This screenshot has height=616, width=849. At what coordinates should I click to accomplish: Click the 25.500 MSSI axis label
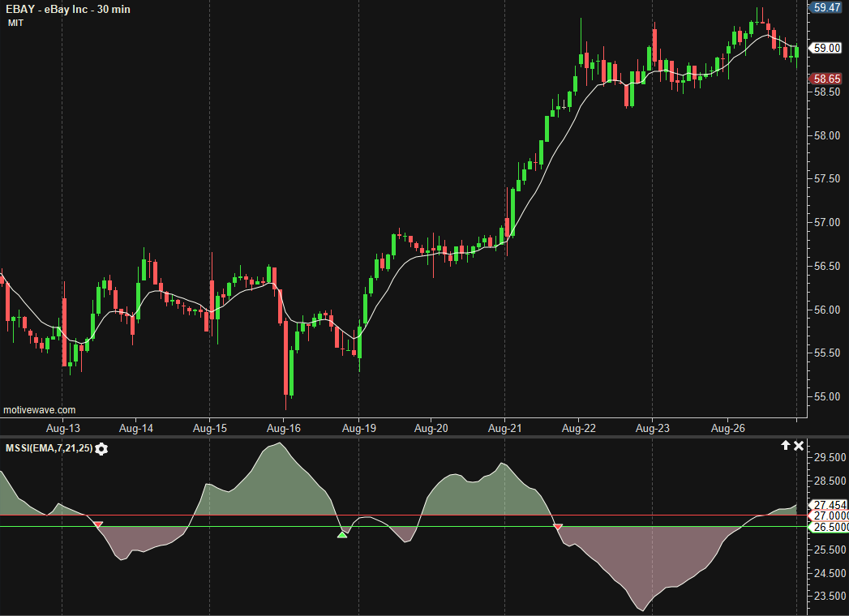pyautogui.click(x=830, y=550)
